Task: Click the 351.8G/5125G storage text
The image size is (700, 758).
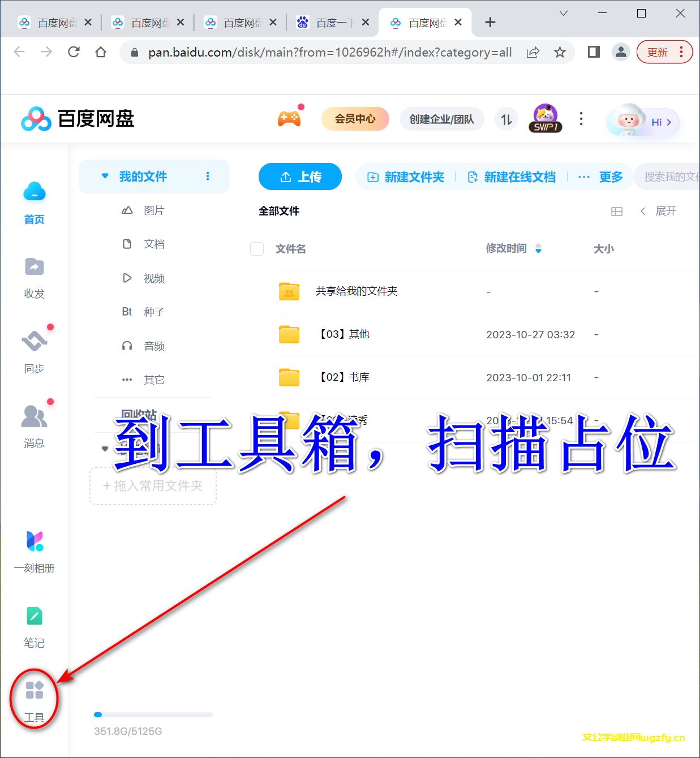Action: point(128,731)
